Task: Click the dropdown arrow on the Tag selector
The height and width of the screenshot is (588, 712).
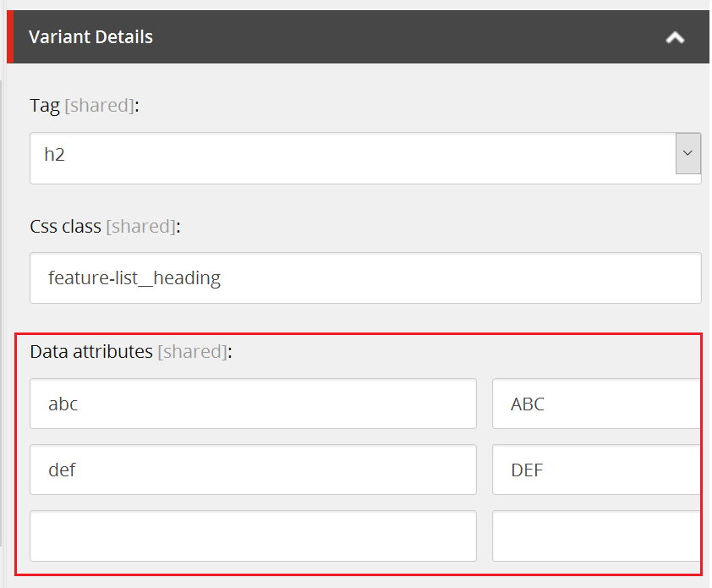Action: (x=688, y=153)
